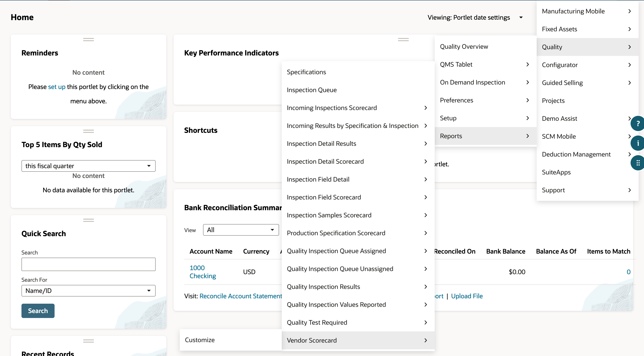
Task: Expand the Vendor Scorecard submenu arrow
Action: click(x=426, y=341)
